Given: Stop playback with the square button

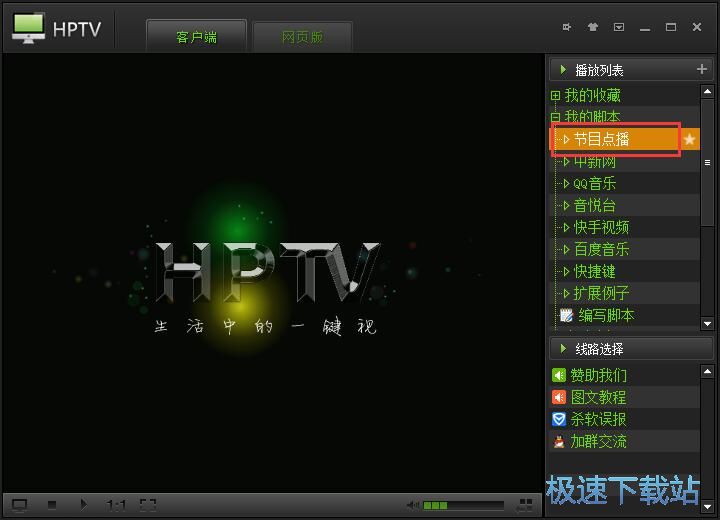Looking at the screenshot, I should [52, 505].
